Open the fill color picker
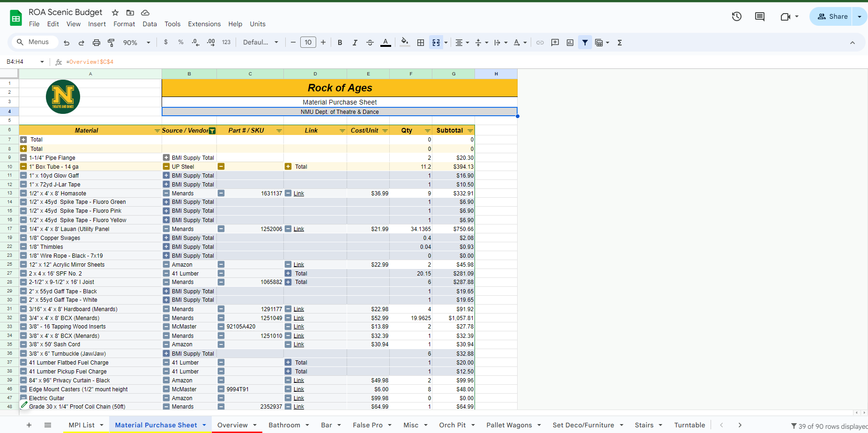Viewport: 868px width, 433px height. point(405,42)
